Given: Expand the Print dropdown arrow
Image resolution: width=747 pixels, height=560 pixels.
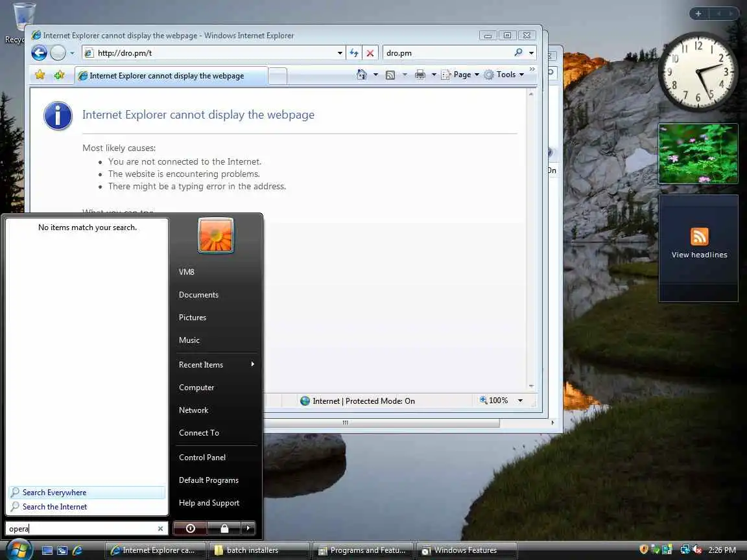Looking at the screenshot, I should coord(434,75).
